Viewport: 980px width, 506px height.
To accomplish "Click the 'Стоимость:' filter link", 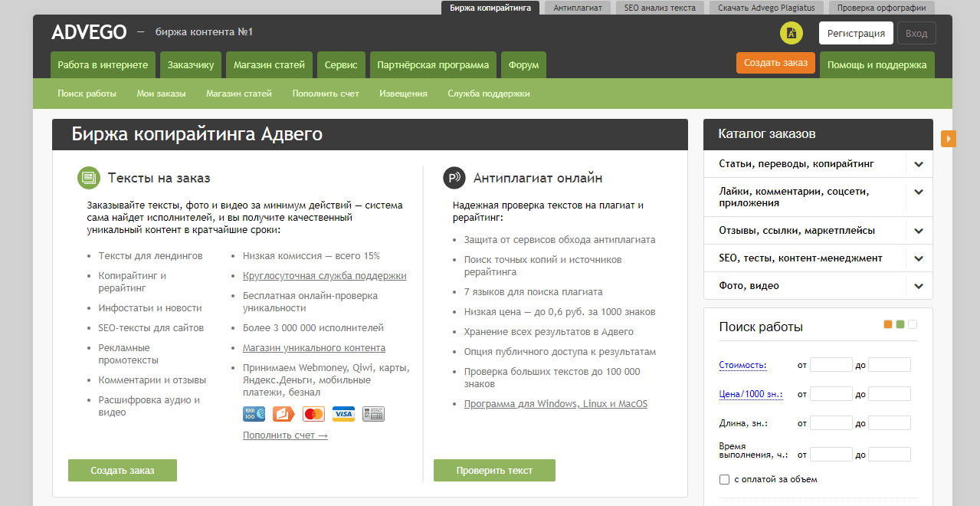I will pyautogui.click(x=743, y=365).
